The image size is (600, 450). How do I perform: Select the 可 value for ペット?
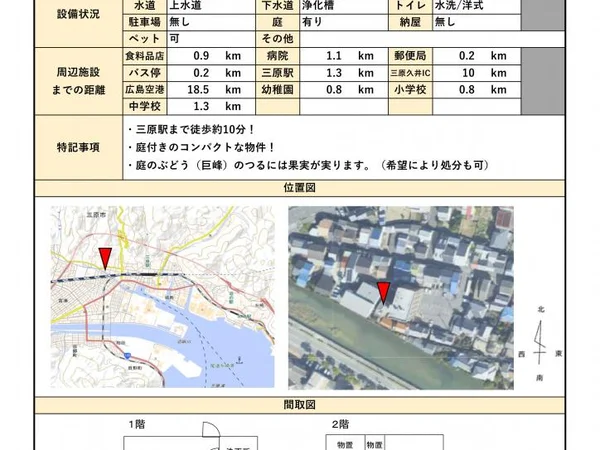point(174,39)
